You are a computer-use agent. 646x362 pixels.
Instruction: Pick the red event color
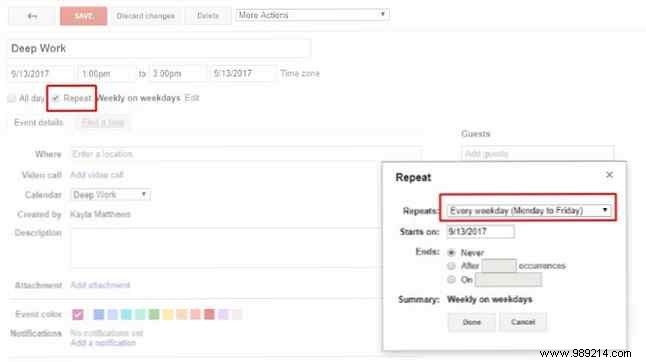coord(209,315)
